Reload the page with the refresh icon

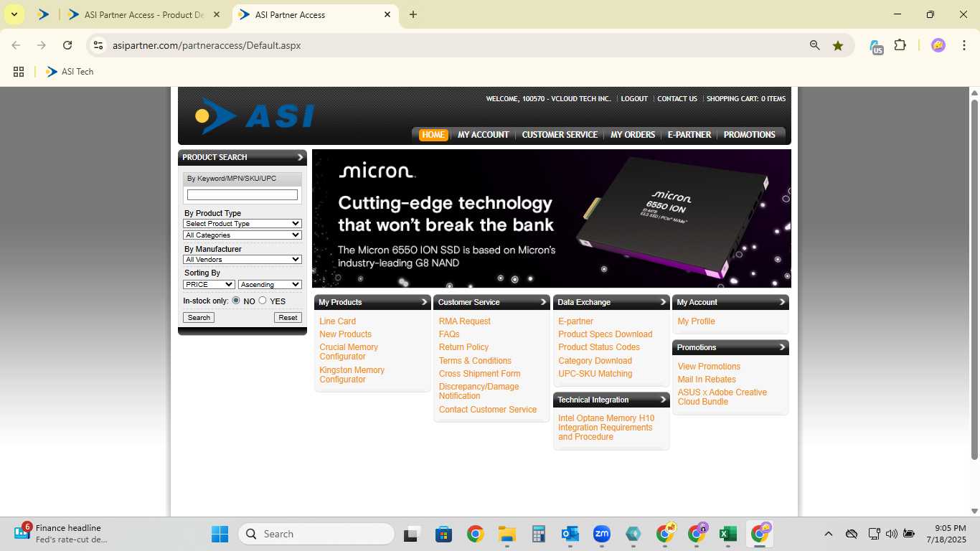[x=67, y=45]
